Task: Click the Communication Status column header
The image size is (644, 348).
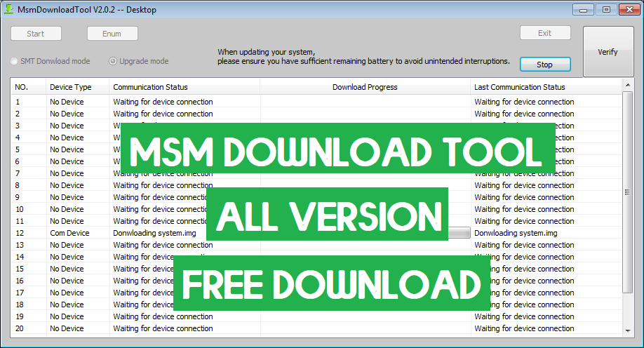Action: point(185,87)
